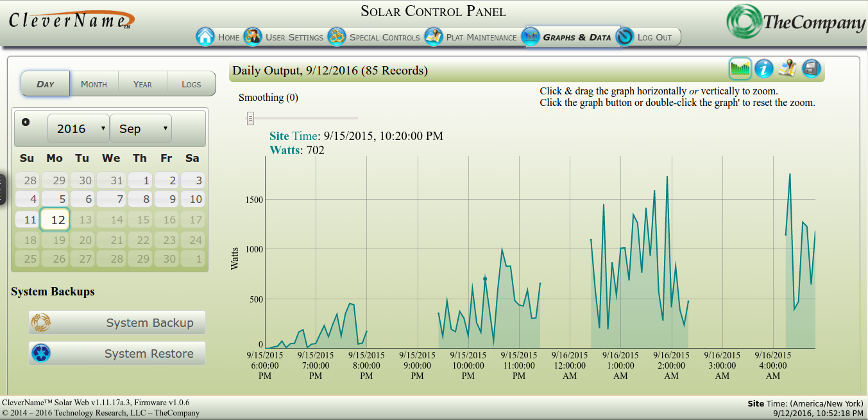Click the Log Out power icon

coord(624,37)
